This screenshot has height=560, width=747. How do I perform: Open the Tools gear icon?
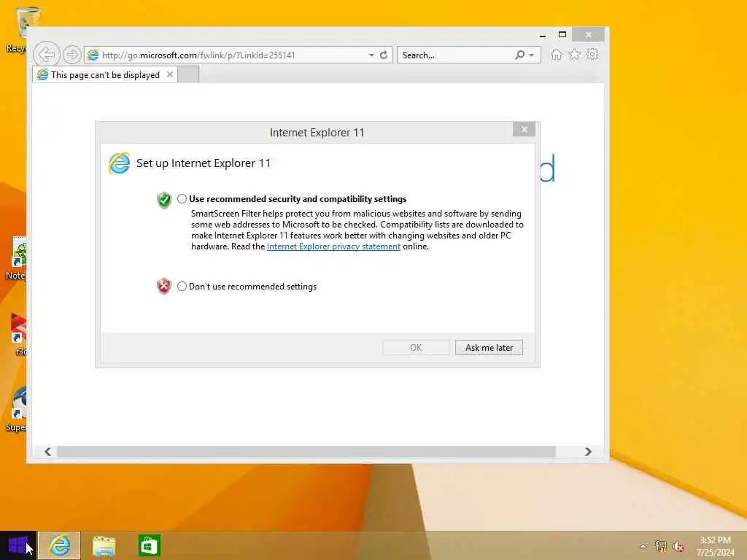592,54
